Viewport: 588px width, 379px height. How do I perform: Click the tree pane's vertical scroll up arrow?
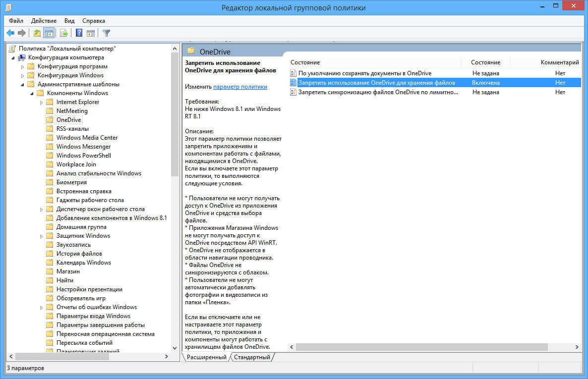175,49
